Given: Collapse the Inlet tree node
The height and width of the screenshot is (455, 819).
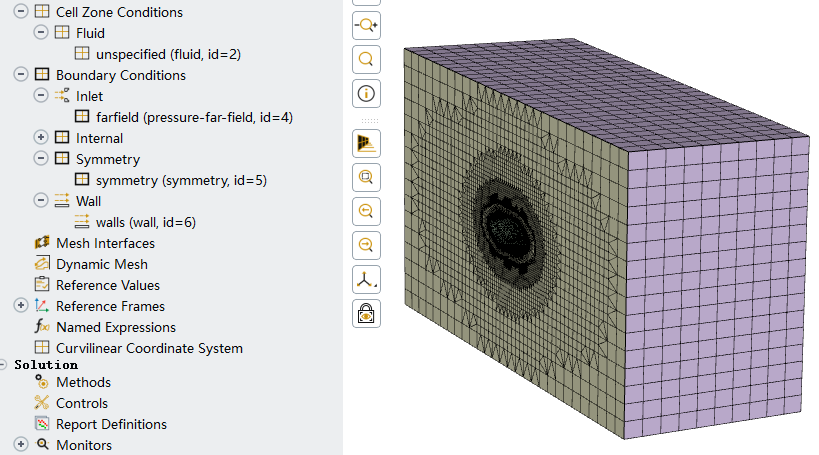Looking at the screenshot, I should click(41, 96).
